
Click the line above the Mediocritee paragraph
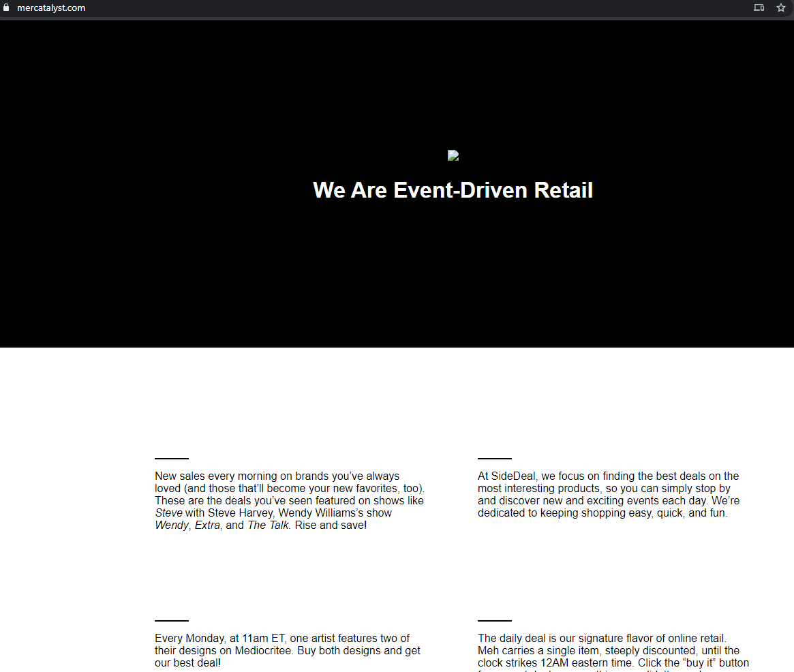172,621
